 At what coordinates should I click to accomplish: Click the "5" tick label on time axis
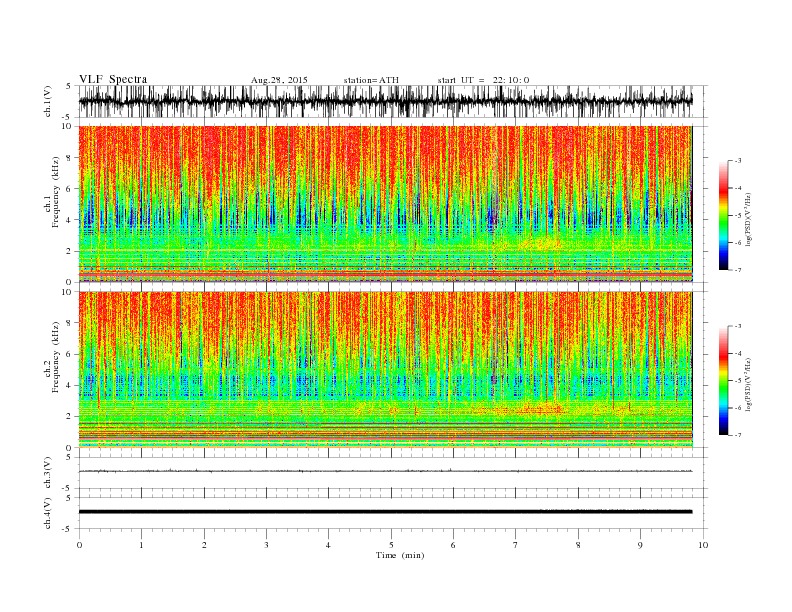391,545
